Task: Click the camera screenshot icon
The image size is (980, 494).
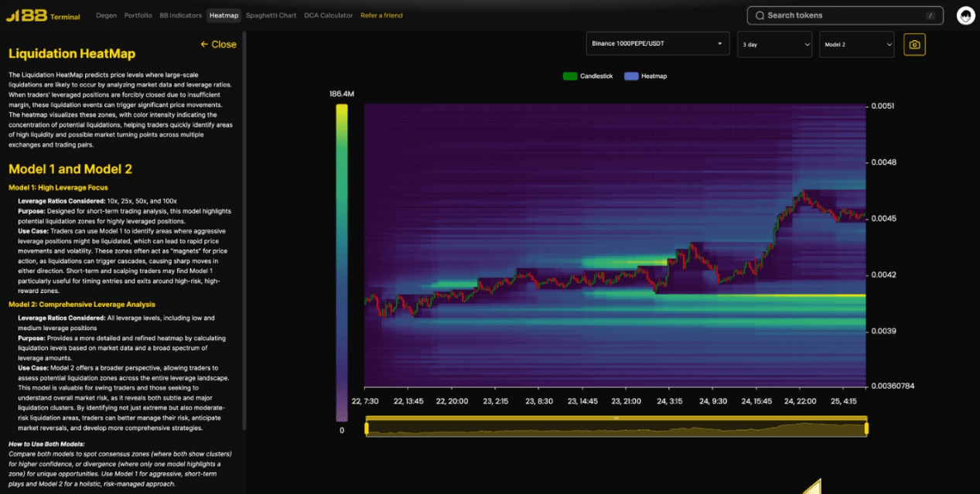Action: pos(914,45)
